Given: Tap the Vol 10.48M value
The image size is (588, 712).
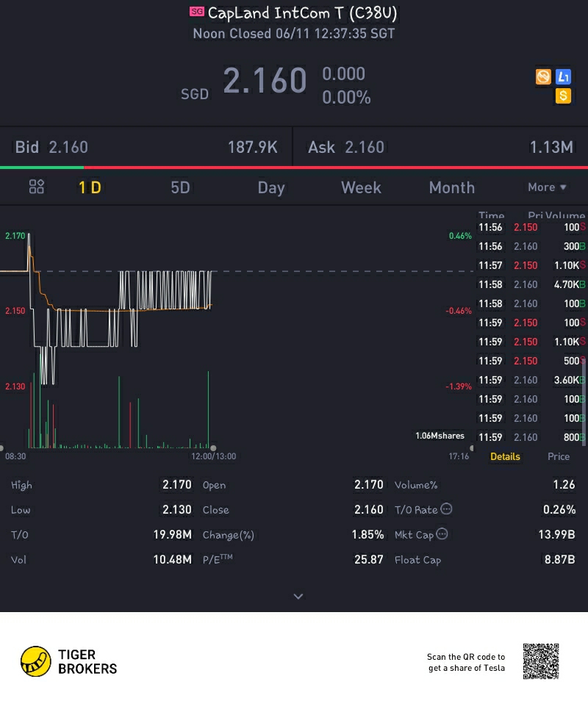Looking at the screenshot, I should [x=172, y=559].
